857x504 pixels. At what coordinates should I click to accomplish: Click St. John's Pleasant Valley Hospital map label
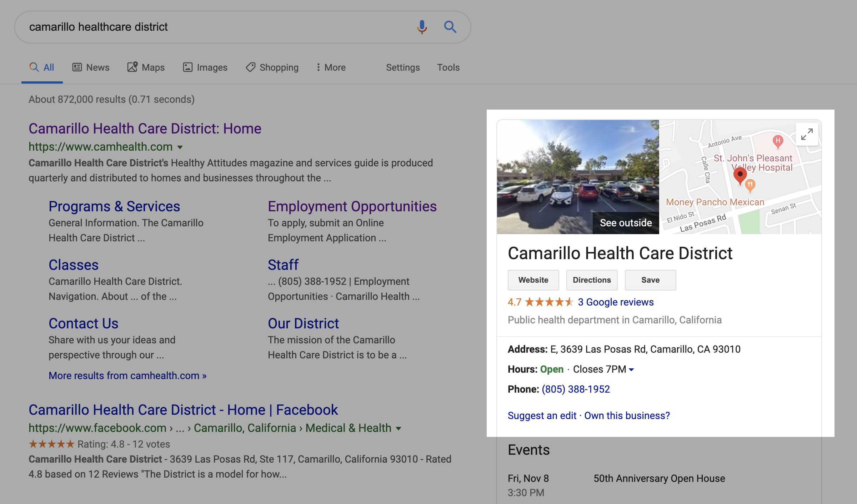pos(753,163)
